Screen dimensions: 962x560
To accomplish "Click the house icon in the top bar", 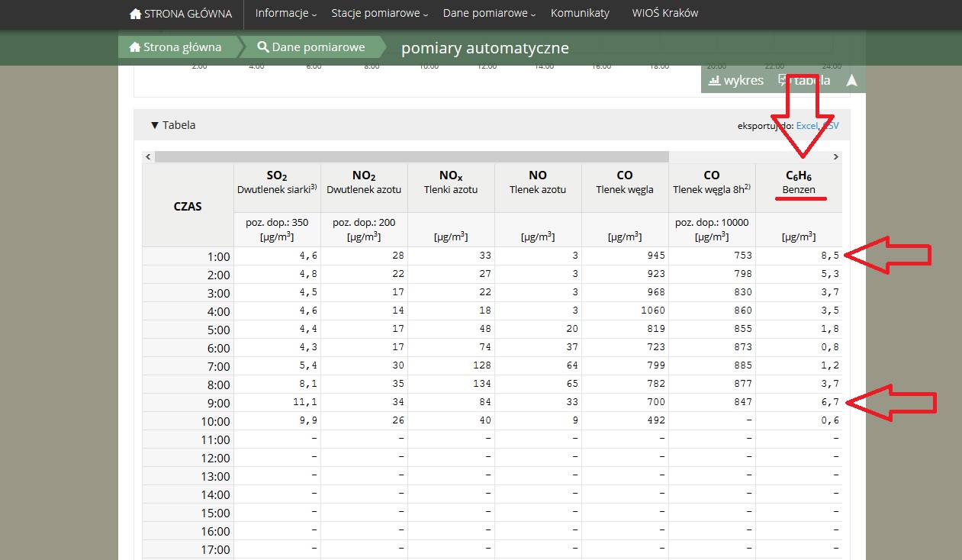I will (135, 13).
